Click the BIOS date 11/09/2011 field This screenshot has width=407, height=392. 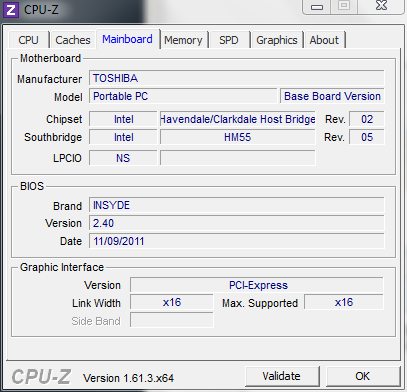coord(237,241)
